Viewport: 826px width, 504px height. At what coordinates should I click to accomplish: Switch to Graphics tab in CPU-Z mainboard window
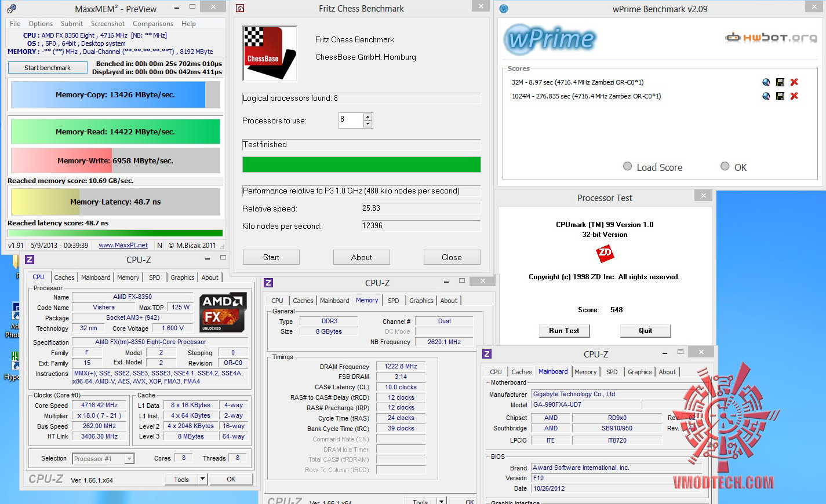640,372
